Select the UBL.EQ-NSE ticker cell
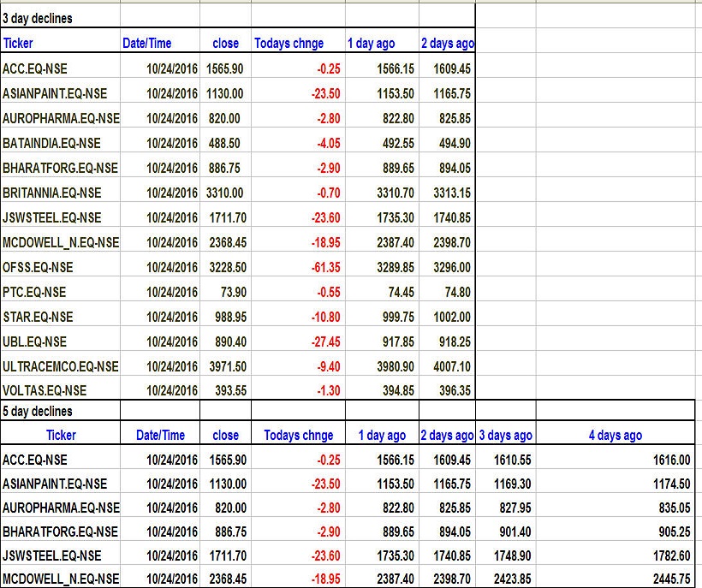Screen dimensions: 702x588 36,342
